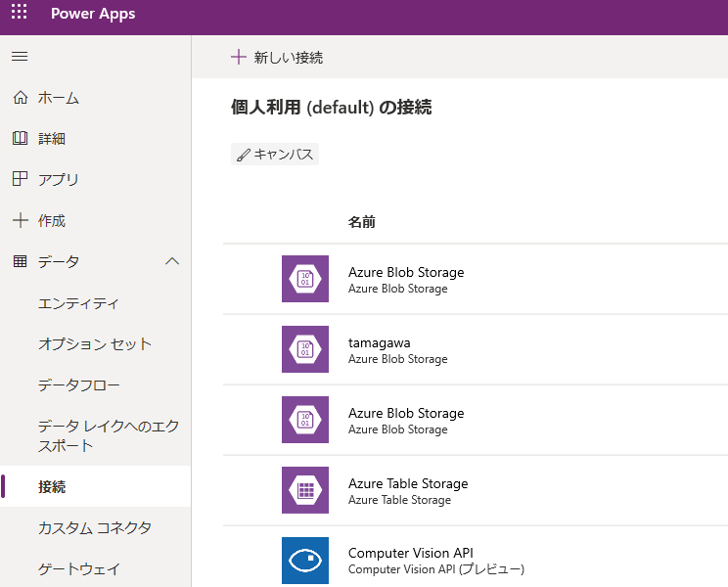Click the brush icon in キャンバス tag
The image size is (728, 587).
click(x=244, y=155)
